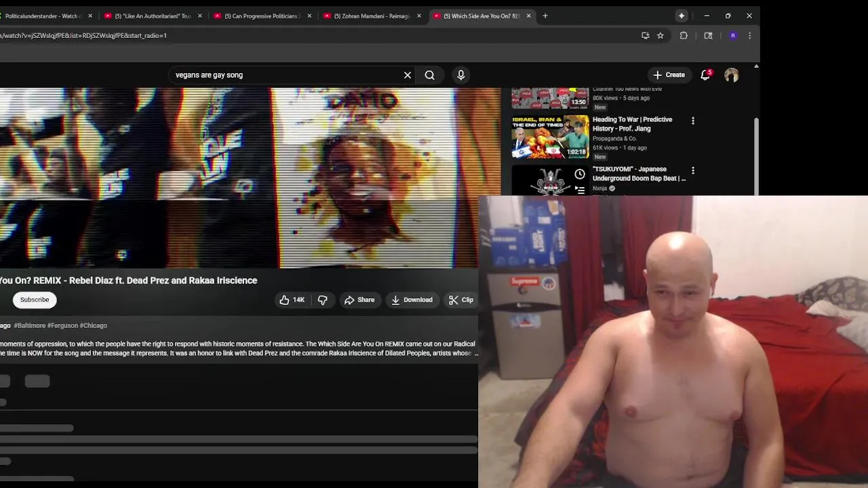Open the Create menu button

click(x=669, y=75)
